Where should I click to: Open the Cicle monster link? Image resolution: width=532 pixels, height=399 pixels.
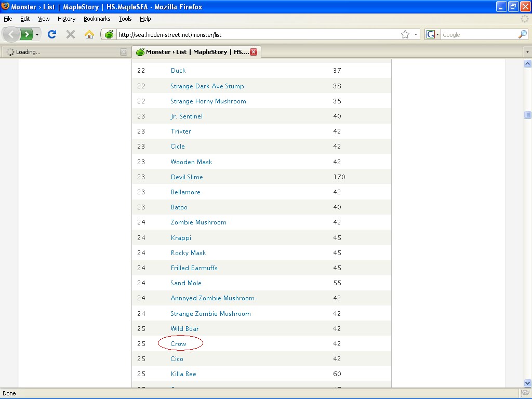coord(178,146)
